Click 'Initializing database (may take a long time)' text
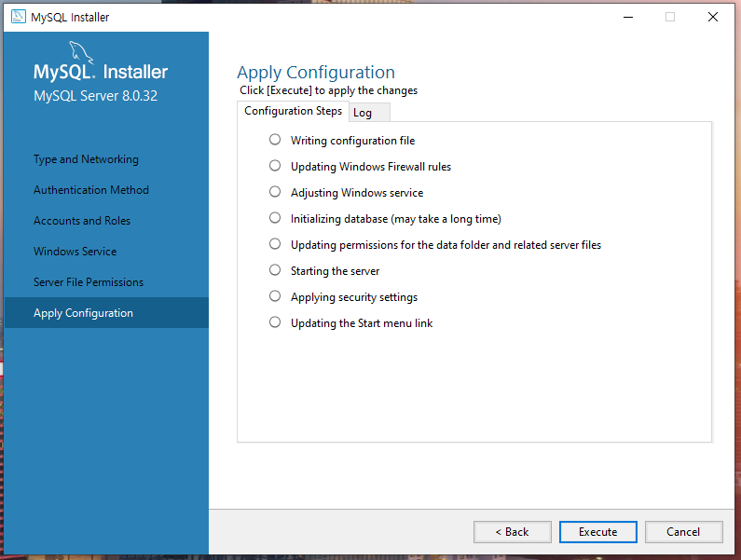This screenshot has width=741, height=560. pos(396,219)
